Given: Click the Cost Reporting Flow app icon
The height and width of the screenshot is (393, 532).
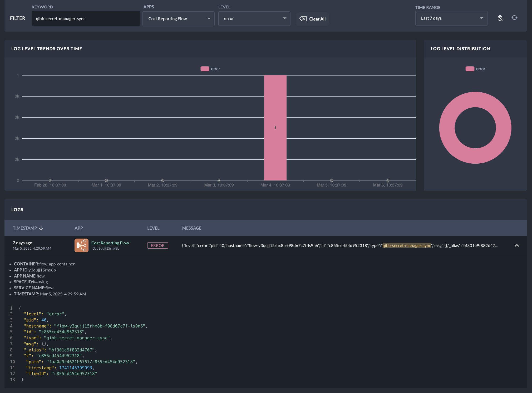Looking at the screenshot, I should [x=81, y=245].
